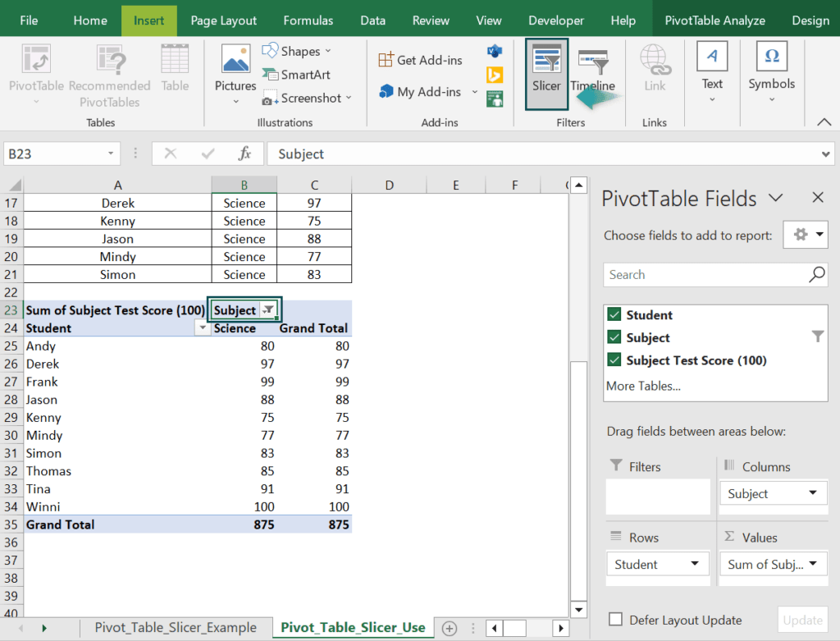Select the Slicer tool
The height and width of the screenshot is (641, 840).
[x=546, y=74]
